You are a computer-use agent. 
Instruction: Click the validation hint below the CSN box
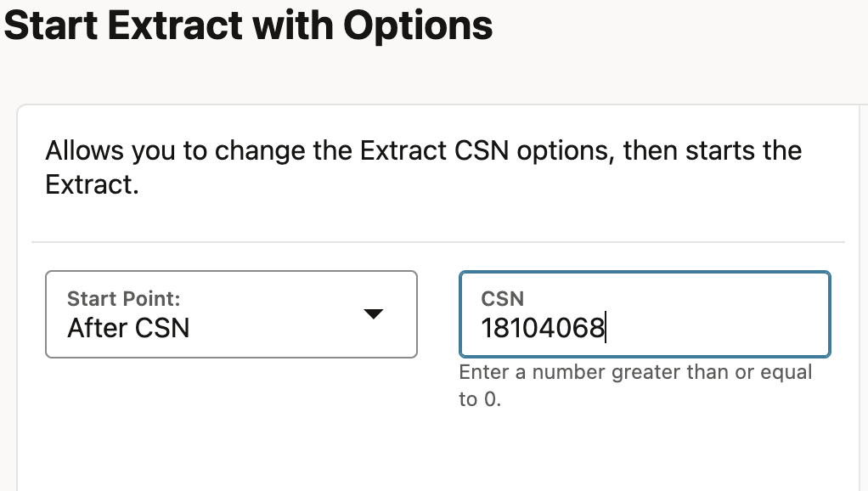(x=635, y=384)
